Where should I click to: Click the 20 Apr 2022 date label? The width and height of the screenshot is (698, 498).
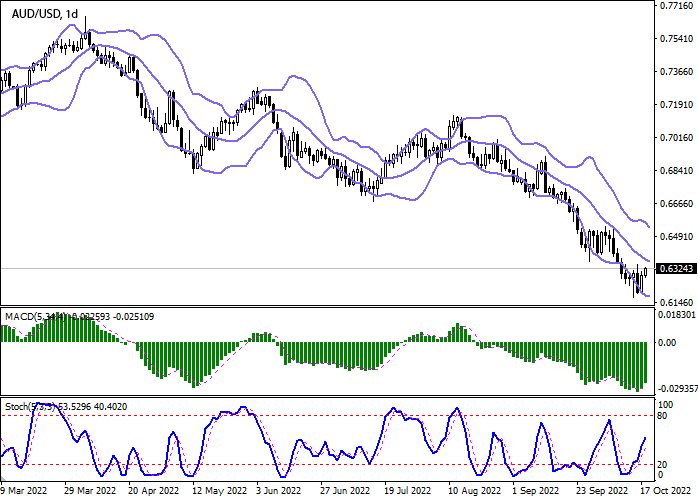pyautogui.click(x=153, y=491)
